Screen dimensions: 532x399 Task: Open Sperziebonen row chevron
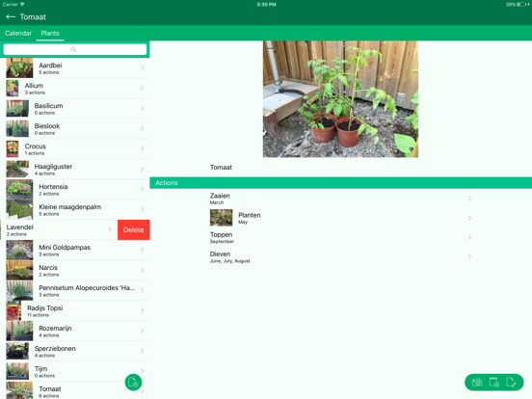pyautogui.click(x=143, y=351)
